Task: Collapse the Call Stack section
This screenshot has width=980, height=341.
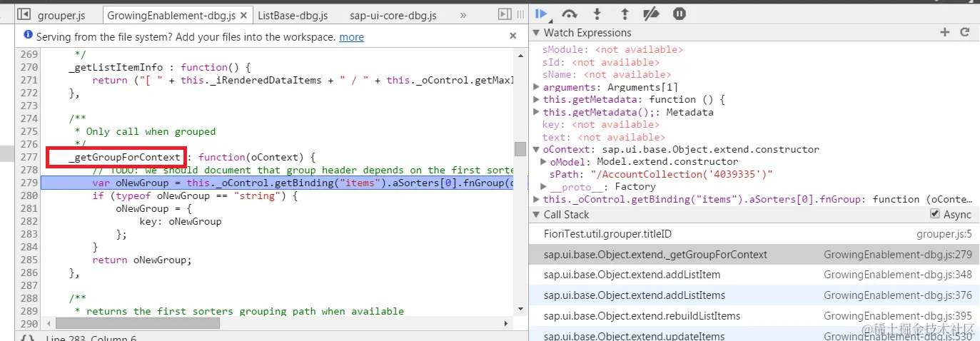Action: point(537,215)
